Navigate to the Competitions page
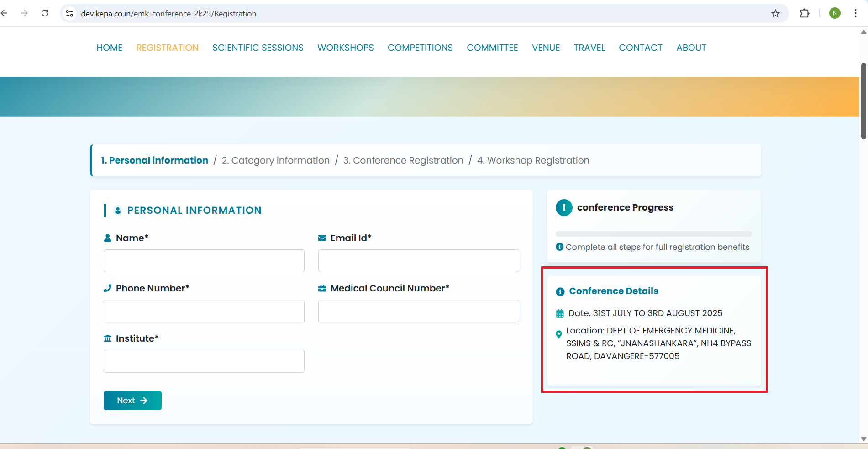This screenshot has width=868, height=449. (x=420, y=48)
